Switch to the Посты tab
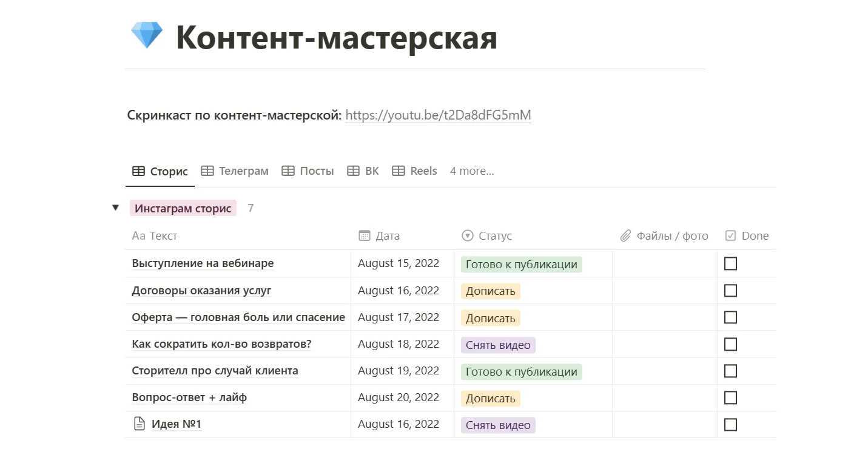The image size is (868, 463). coord(308,171)
